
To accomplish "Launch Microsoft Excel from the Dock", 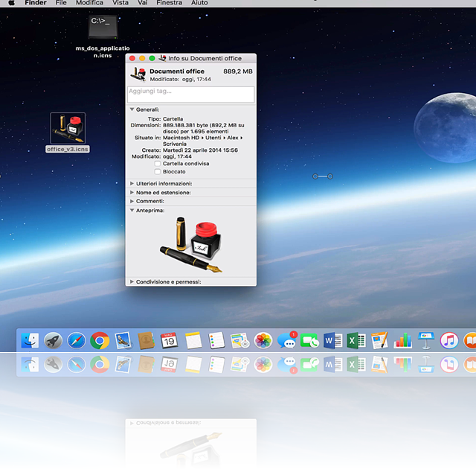I will tap(356, 340).
